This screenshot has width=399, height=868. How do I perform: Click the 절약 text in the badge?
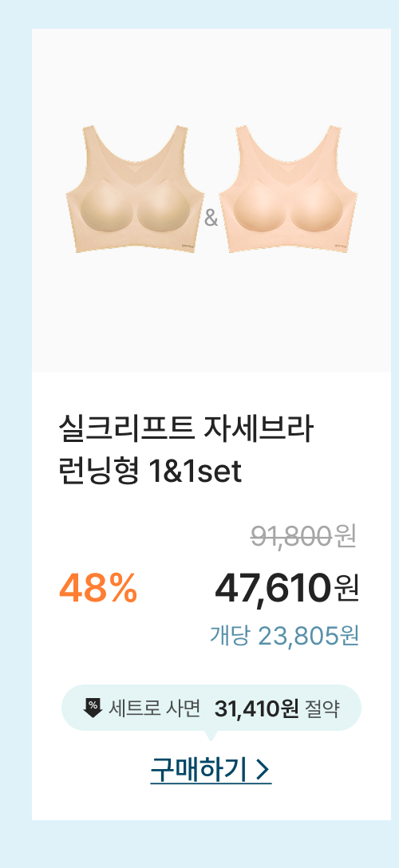[322, 708]
